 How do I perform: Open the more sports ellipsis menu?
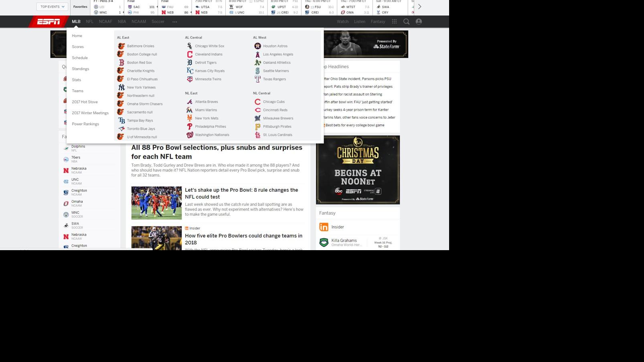click(x=175, y=22)
